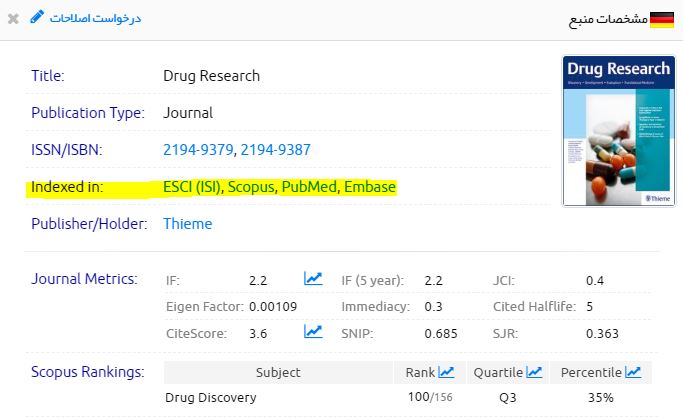Image resolution: width=683 pixels, height=417 pixels.
Task: Click the Drug Research journal title
Action: (x=211, y=76)
